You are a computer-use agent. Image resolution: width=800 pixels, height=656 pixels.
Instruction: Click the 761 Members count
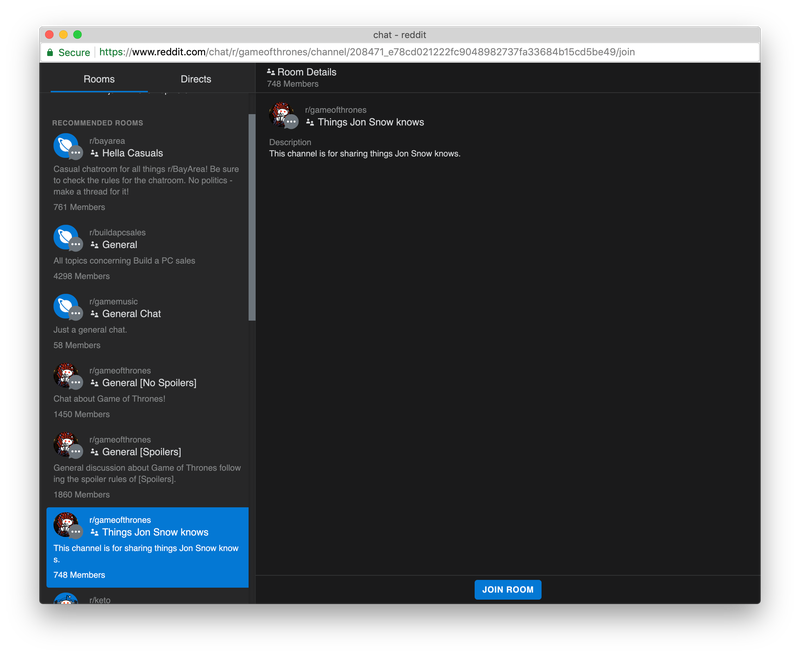79,207
